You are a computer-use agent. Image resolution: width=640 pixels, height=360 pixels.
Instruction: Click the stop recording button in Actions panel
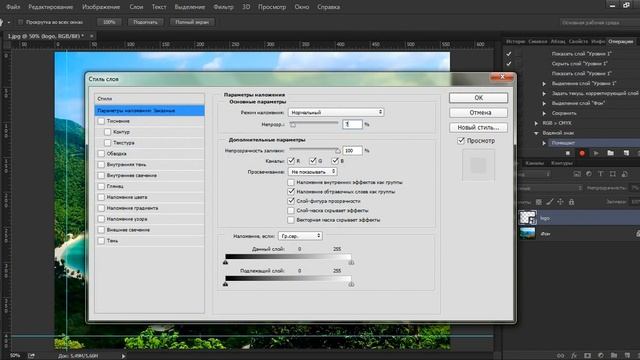pos(568,153)
